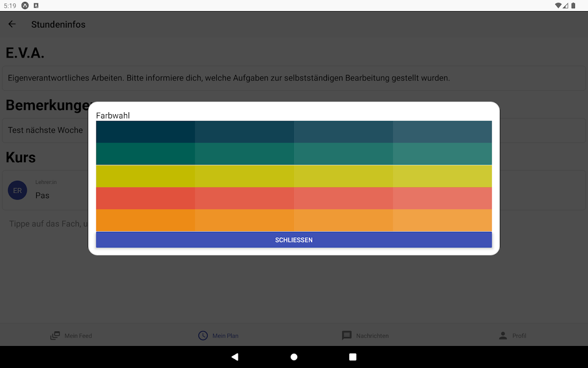Select the lightest orange swatch in the orange row
The width and height of the screenshot is (588, 368).
click(x=442, y=220)
